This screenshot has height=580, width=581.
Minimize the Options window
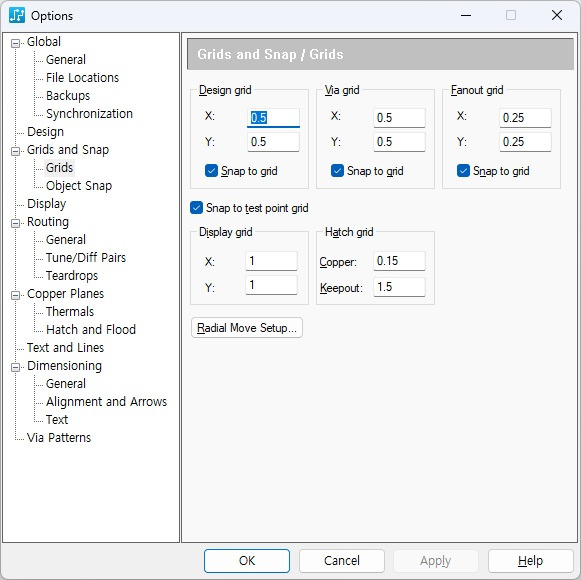coord(466,15)
